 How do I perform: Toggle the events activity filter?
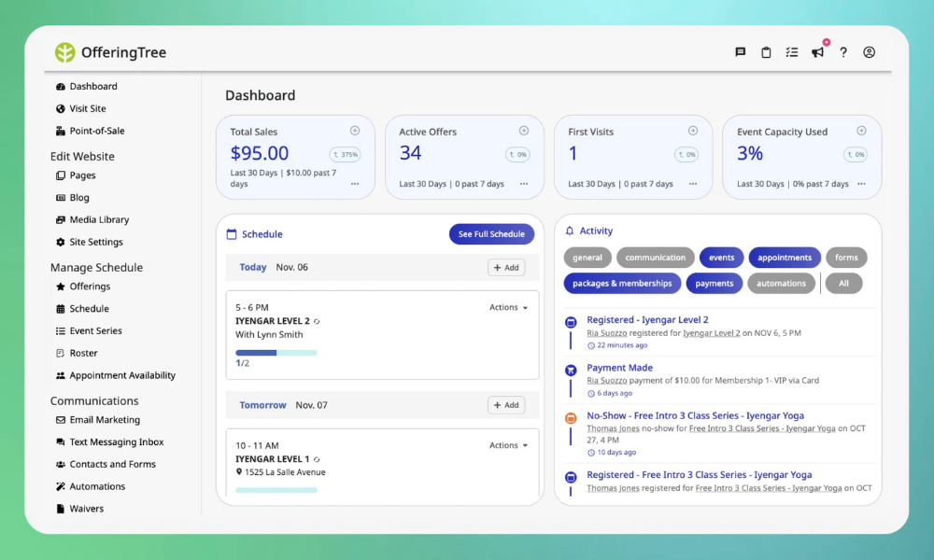[x=721, y=258]
